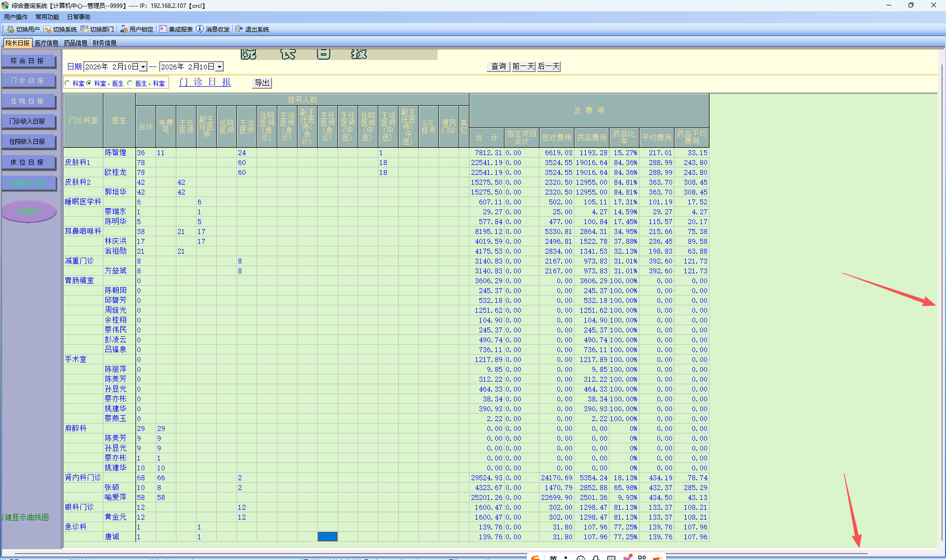Image resolution: width=946 pixels, height=560 pixels.
Task: Open 集成报表 integrated report icon
Action: 163,30
